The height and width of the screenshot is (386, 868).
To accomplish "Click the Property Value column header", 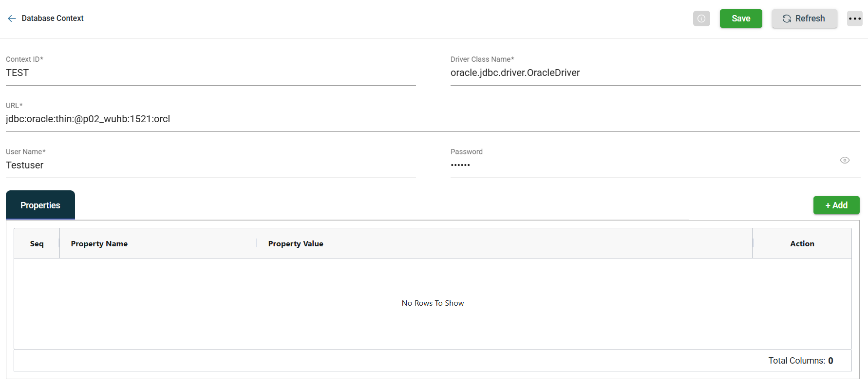I will 296,244.
